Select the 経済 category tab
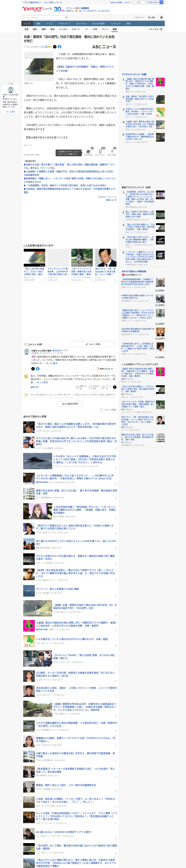186x868 pixels. (52, 29)
